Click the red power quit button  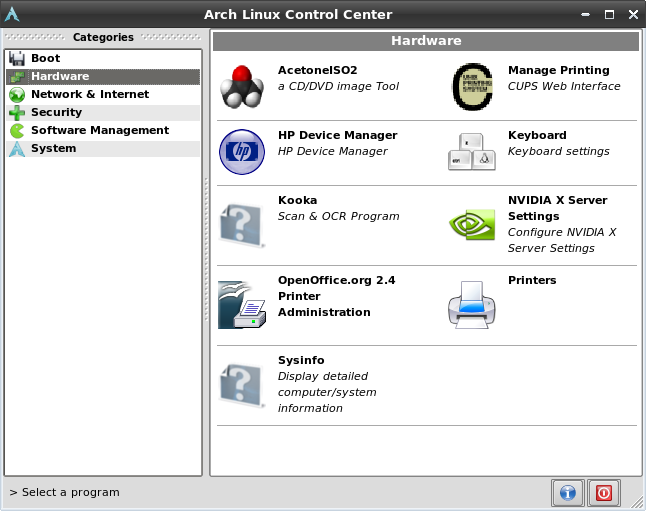(604, 493)
